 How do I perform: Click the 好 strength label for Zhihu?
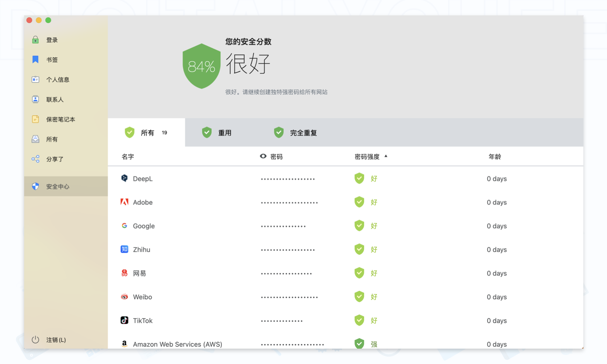(x=374, y=250)
